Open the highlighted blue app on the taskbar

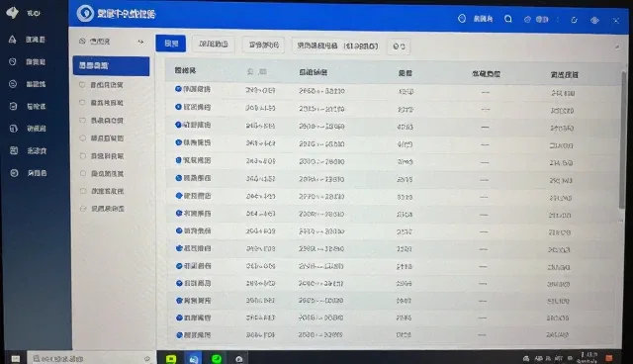pyautogui.click(x=194, y=359)
